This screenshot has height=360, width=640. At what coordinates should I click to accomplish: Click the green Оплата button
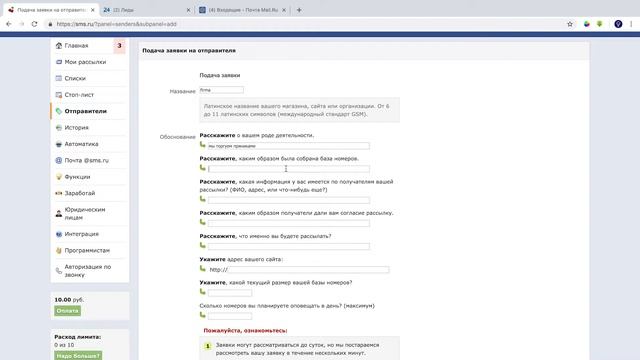coord(67,311)
